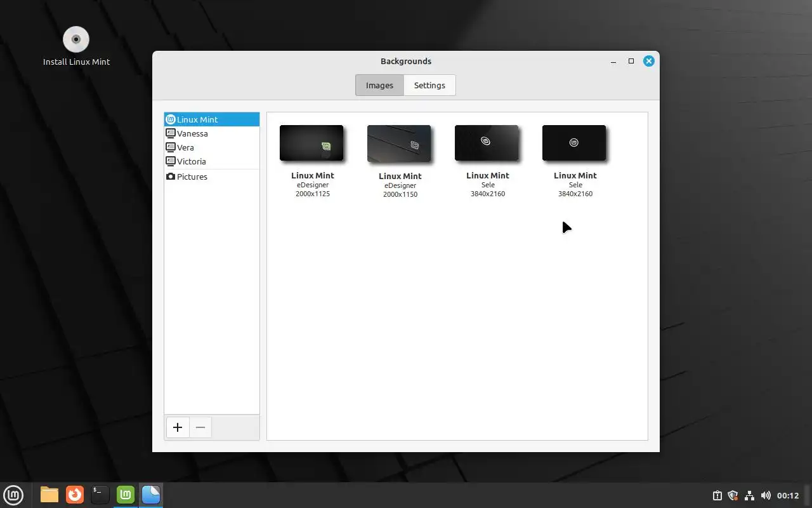This screenshot has width=812, height=508.
Task: Click the notification tray icon with exclamation
Action: [717, 495]
